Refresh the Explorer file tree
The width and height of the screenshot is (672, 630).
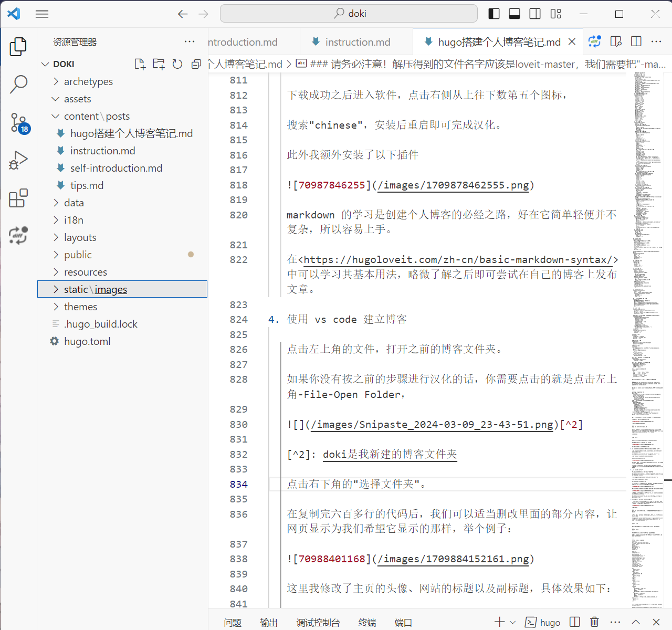(x=177, y=64)
